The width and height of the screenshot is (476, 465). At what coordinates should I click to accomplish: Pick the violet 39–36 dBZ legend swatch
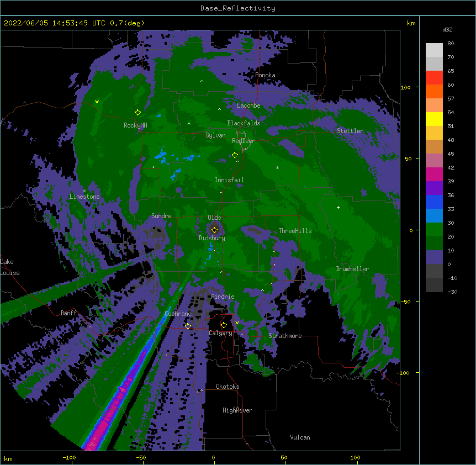click(x=434, y=188)
